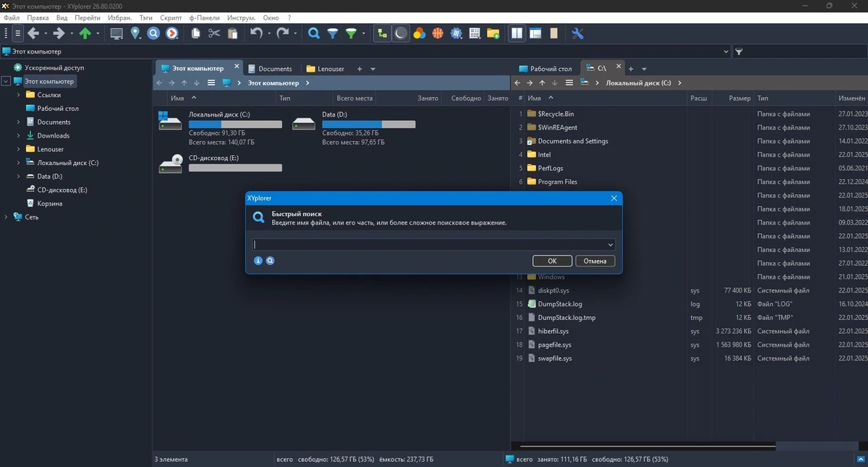Open the green visual filter dropdown arrow
The width and height of the screenshot is (868, 467).
click(364, 33)
